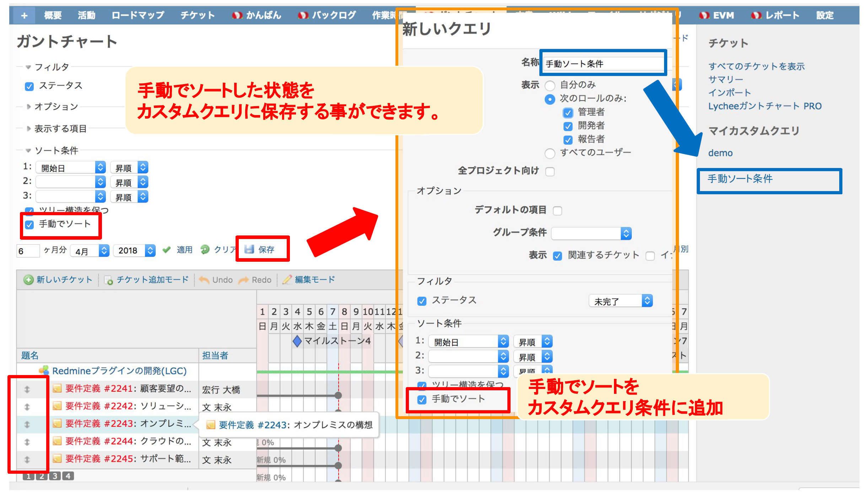Toggle 手動でソート checkbox in new query dialog
This screenshot has width=868, height=494.
(x=422, y=400)
